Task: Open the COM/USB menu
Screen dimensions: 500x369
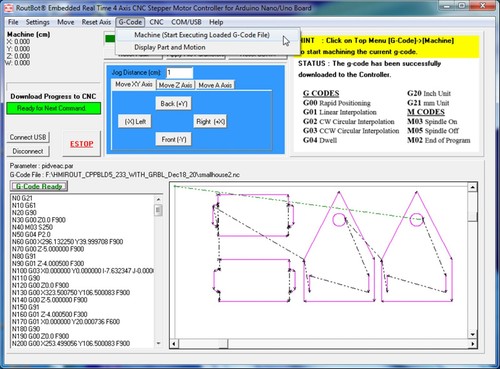Action: click(186, 22)
